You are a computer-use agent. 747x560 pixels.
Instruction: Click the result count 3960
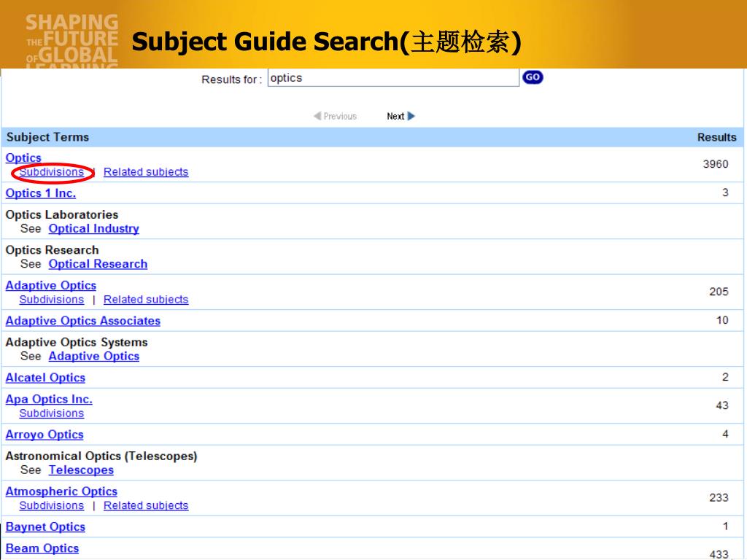click(716, 164)
